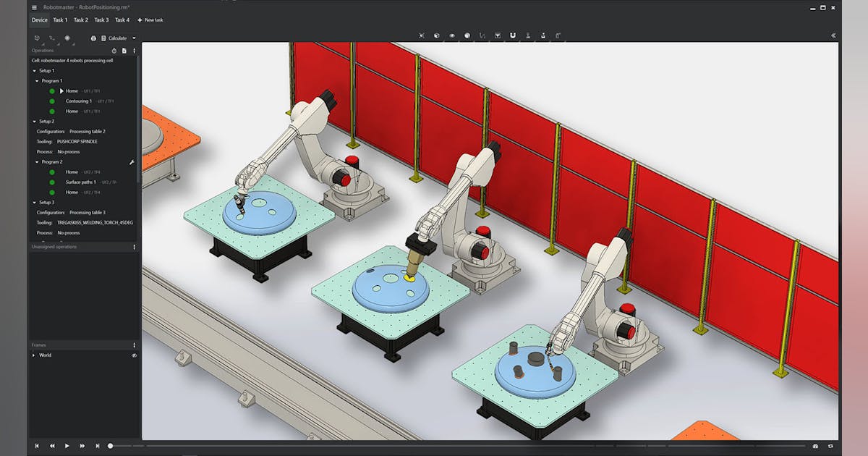The height and width of the screenshot is (456, 868).
Task: Click the document/report icon next to Calculate
Action: (x=103, y=38)
